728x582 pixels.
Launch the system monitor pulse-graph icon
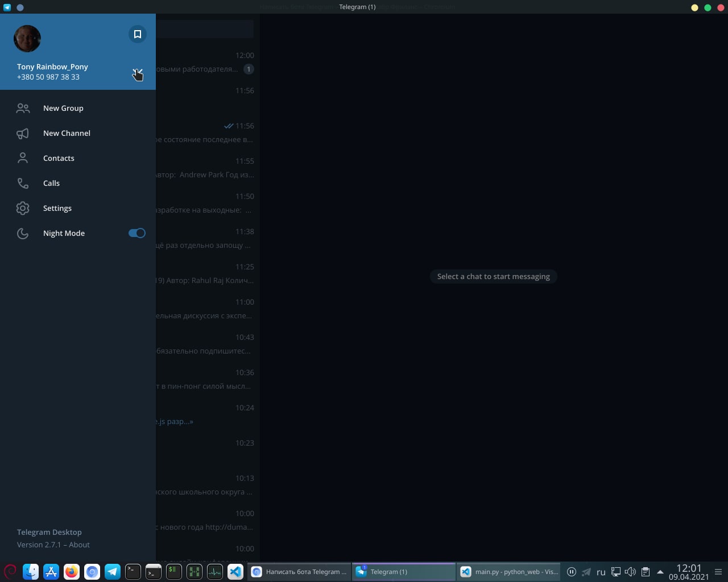pyautogui.click(x=215, y=572)
